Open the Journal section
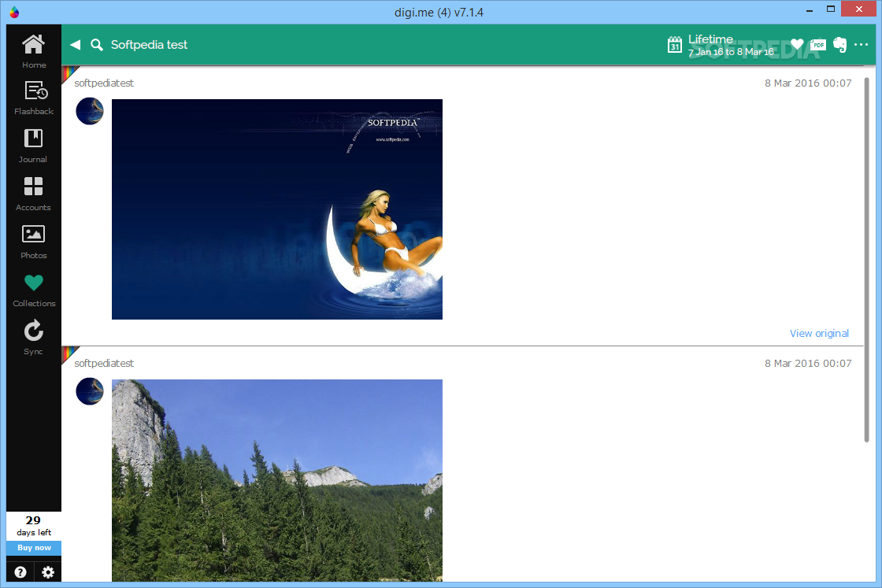Viewport: 882px width, 588px height. tap(34, 146)
